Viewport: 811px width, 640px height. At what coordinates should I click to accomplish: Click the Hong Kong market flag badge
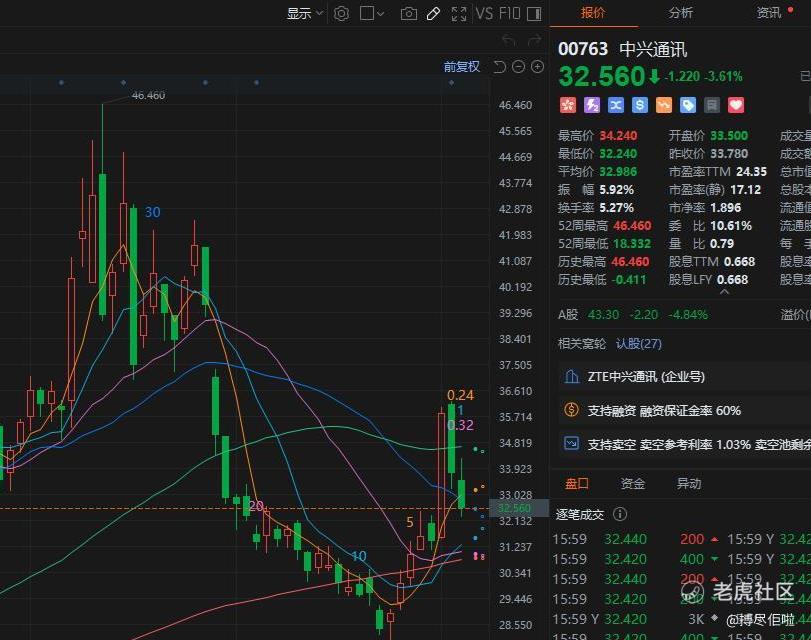[568, 105]
